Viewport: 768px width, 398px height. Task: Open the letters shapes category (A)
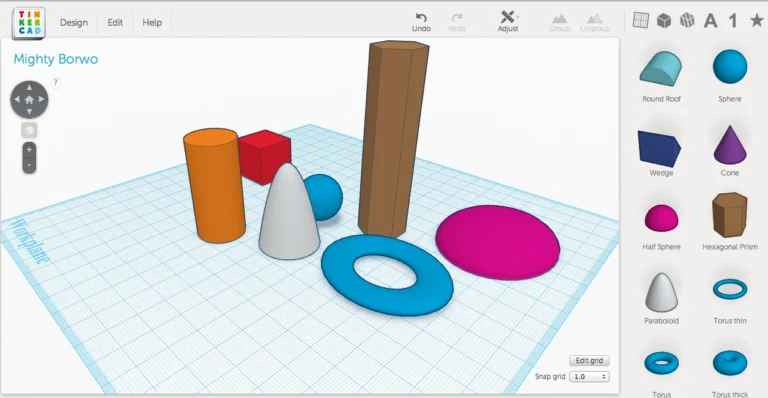(710, 21)
